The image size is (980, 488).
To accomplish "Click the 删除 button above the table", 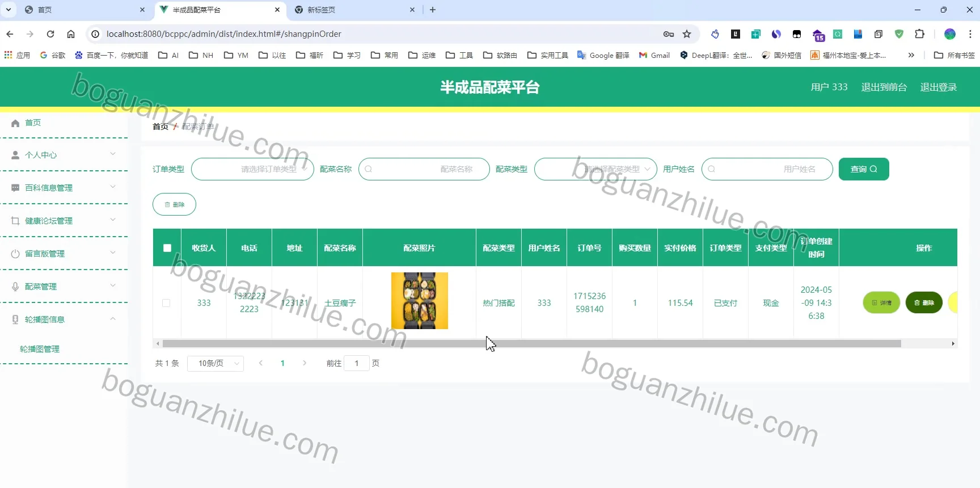I will click(x=174, y=204).
